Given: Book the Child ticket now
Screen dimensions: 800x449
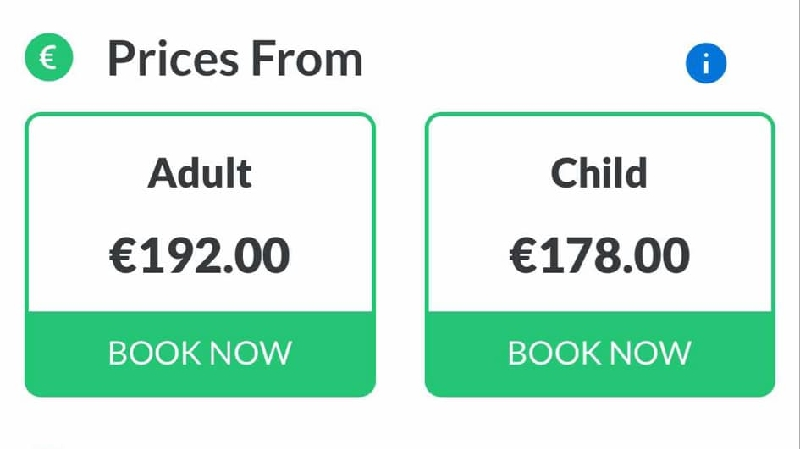Looking at the screenshot, I should coord(600,353).
